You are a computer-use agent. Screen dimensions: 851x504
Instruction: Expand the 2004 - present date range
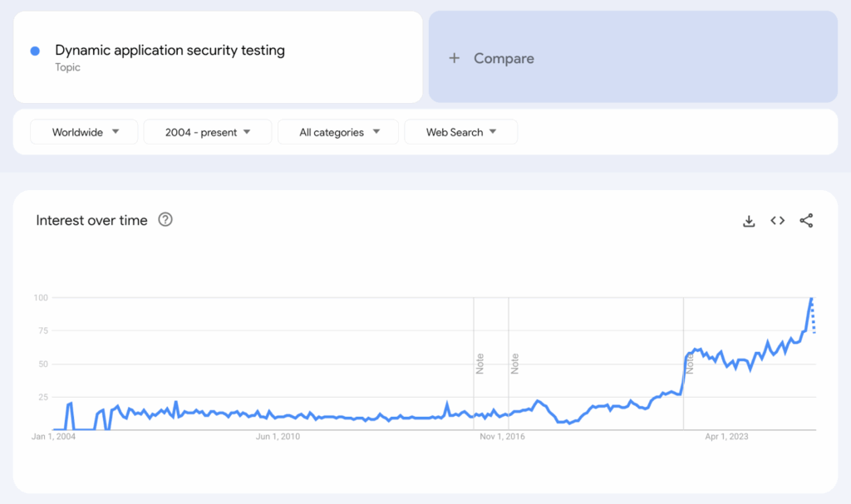pyautogui.click(x=208, y=132)
